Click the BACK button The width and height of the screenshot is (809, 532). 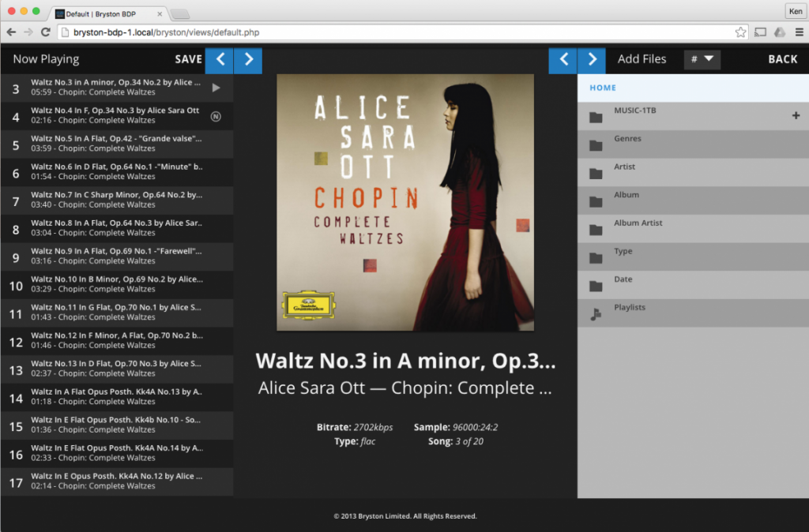click(x=783, y=59)
